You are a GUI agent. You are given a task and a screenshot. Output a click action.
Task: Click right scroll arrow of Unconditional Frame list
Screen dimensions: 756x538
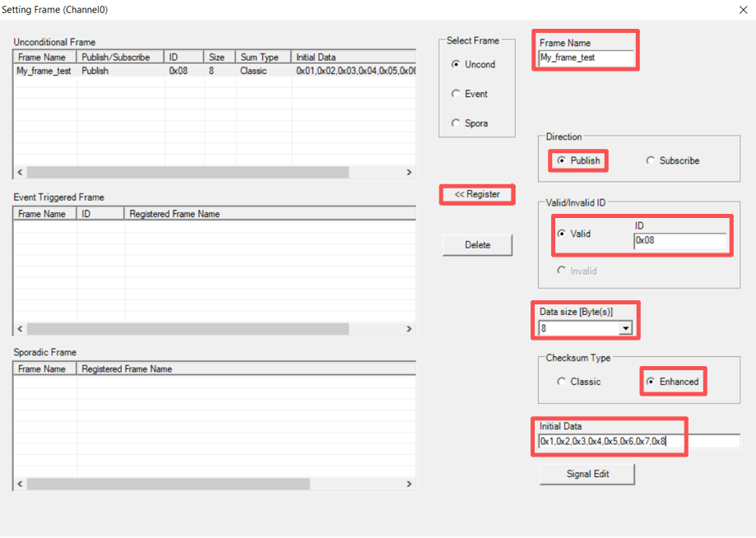point(409,173)
